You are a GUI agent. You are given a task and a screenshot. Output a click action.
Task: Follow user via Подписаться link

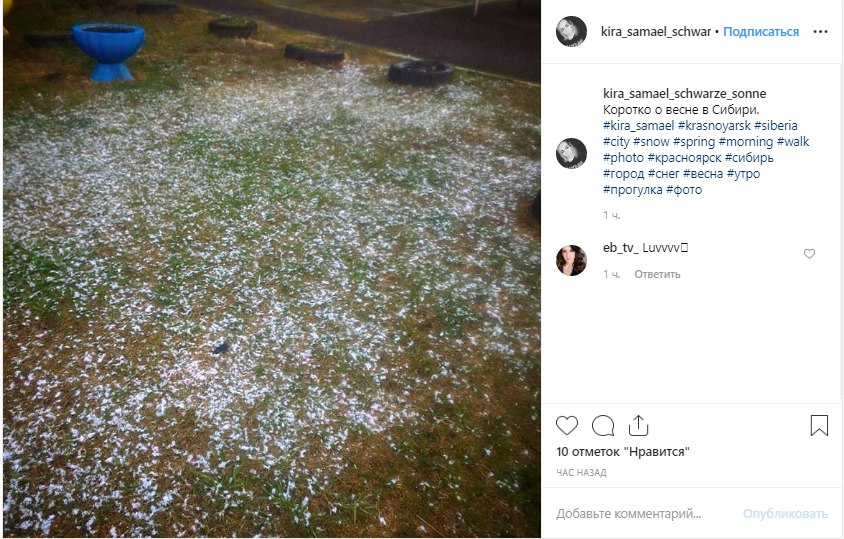tap(761, 32)
